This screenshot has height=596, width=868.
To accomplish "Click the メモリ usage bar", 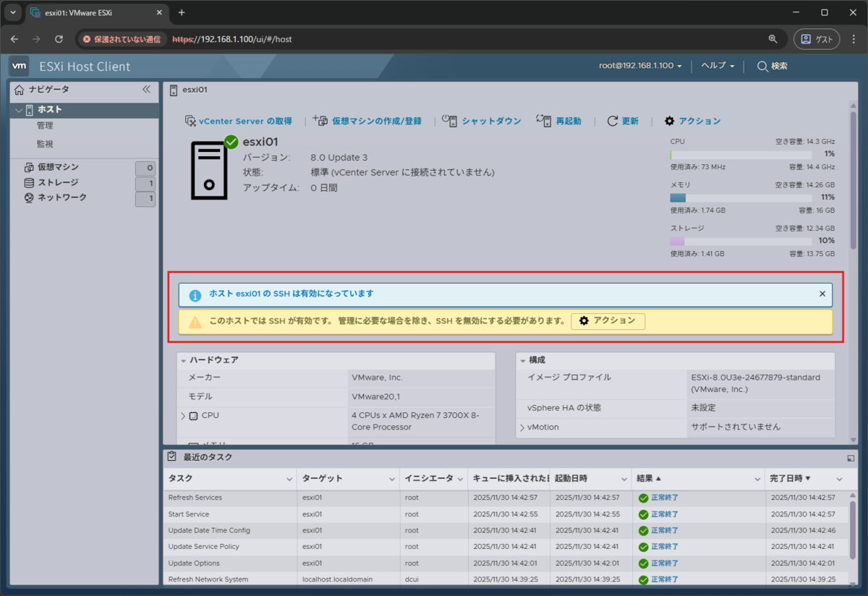I will coord(741,197).
